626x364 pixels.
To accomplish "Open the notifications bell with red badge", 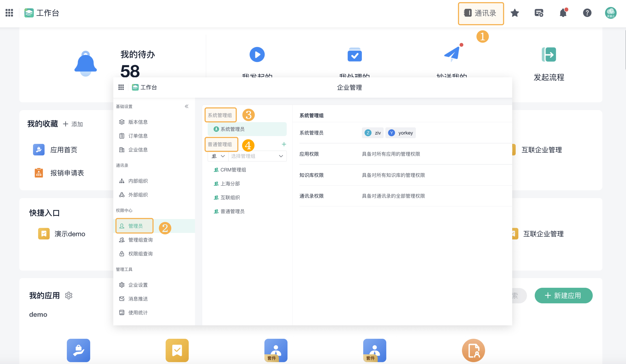I will click(563, 13).
